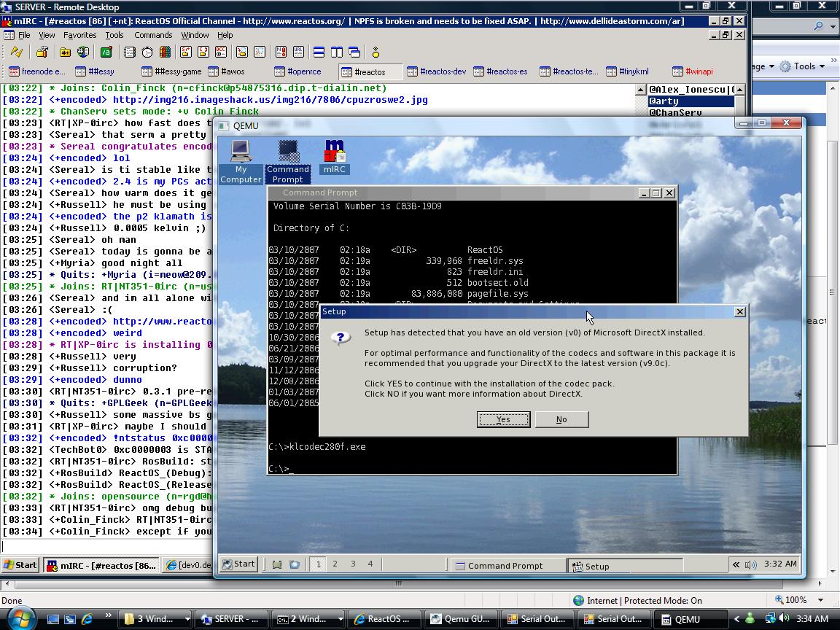Click the mIRC Connect lightning icon

point(16,52)
